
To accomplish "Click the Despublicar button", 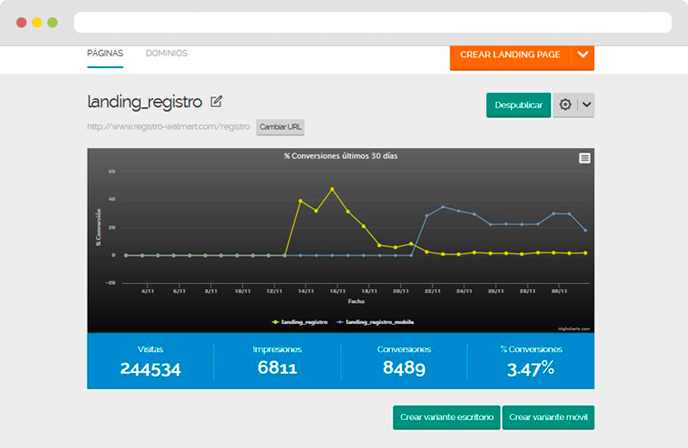I will tap(518, 105).
